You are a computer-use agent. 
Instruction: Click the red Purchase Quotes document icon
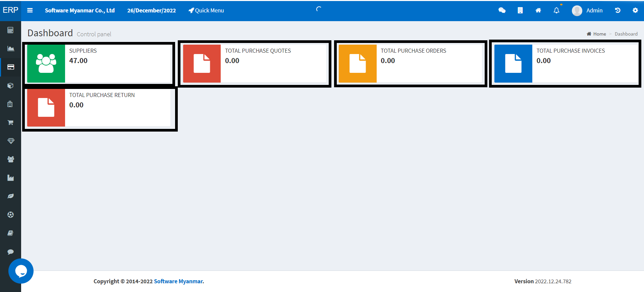point(202,63)
